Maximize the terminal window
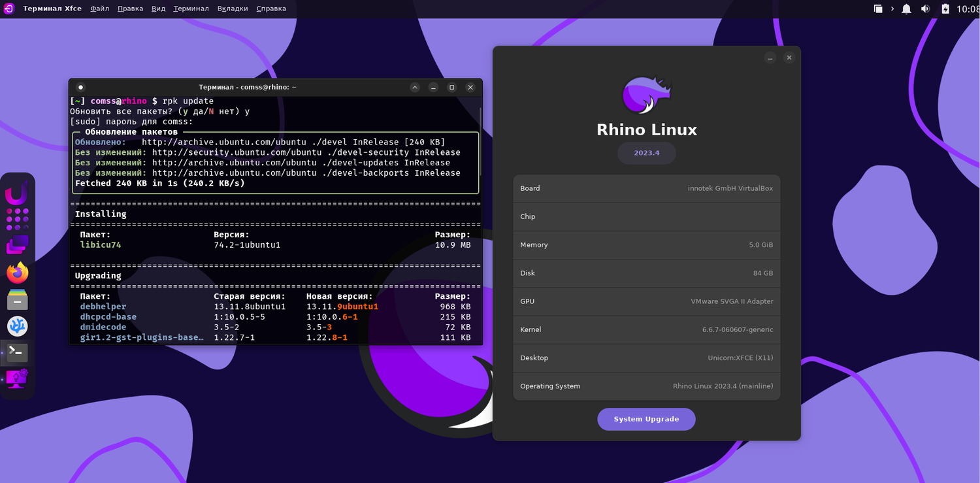Image resolution: width=980 pixels, height=483 pixels. click(x=451, y=87)
